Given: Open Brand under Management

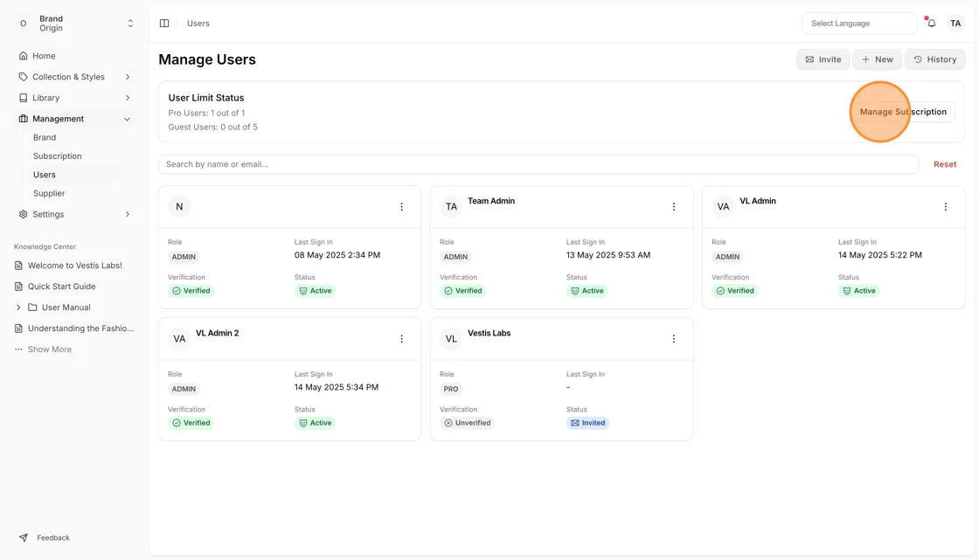Looking at the screenshot, I should coord(45,137).
